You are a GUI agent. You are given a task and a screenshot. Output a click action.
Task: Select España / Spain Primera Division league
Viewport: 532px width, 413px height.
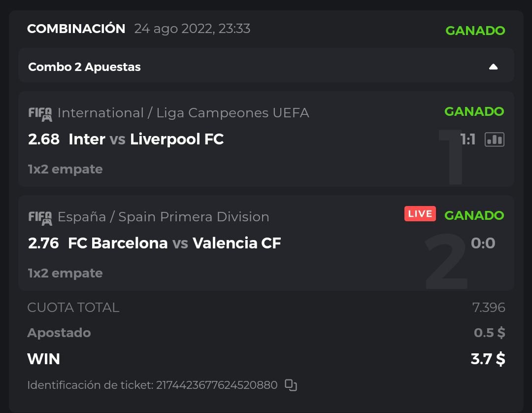tap(163, 217)
